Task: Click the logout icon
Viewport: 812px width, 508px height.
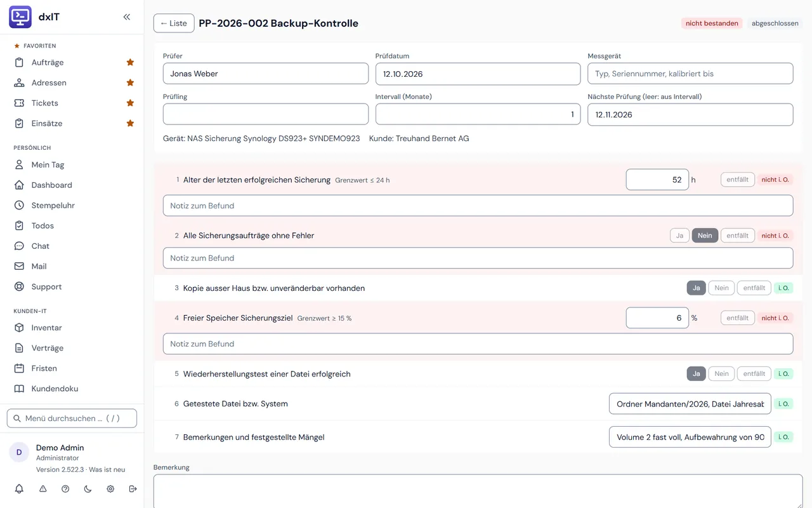Action: coord(133,489)
